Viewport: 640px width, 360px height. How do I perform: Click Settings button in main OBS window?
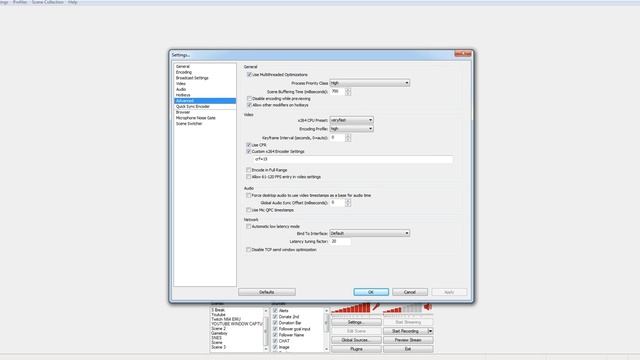coord(356,322)
